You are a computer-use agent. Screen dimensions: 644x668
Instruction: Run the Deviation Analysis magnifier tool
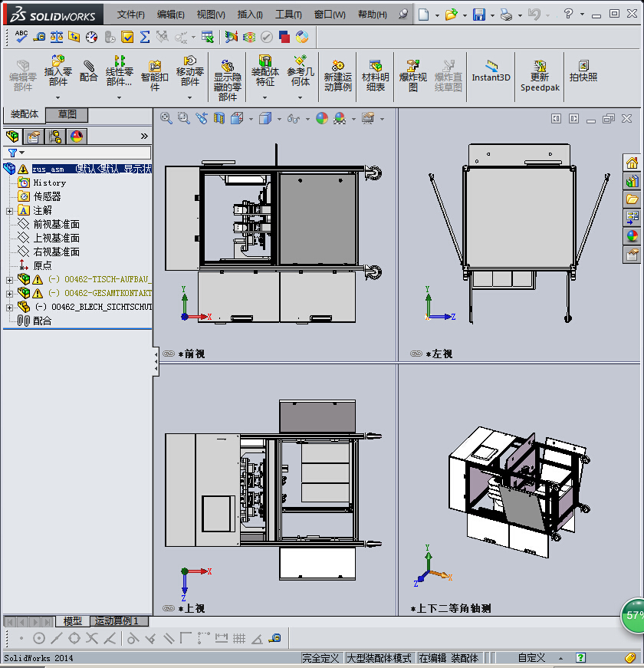pos(232,37)
